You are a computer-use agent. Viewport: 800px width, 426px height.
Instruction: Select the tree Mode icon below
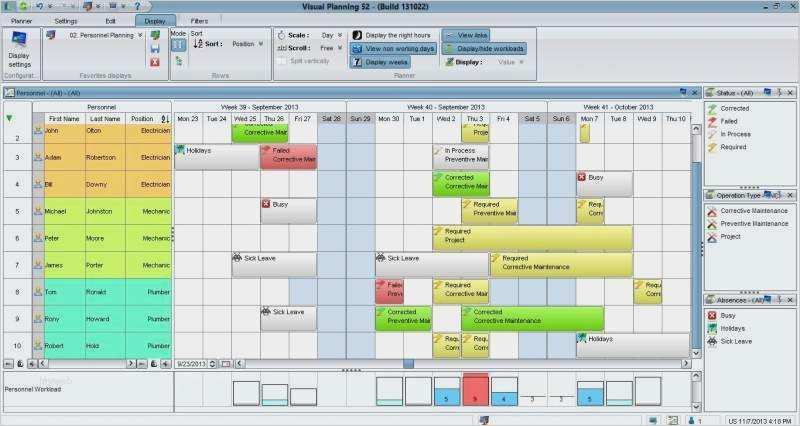(179, 61)
